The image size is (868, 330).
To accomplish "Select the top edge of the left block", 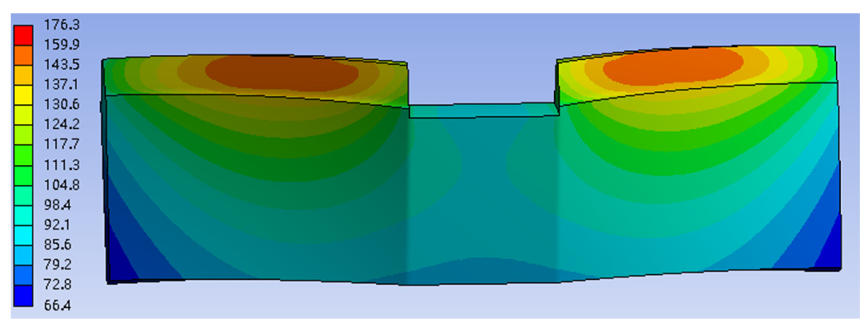I will [236, 56].
